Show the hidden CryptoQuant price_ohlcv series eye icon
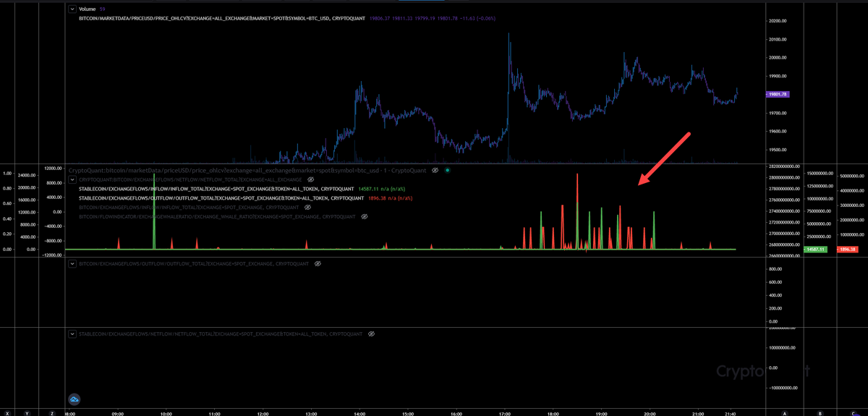Viewport: 868px width, 416px height. (x=435, y=170)
